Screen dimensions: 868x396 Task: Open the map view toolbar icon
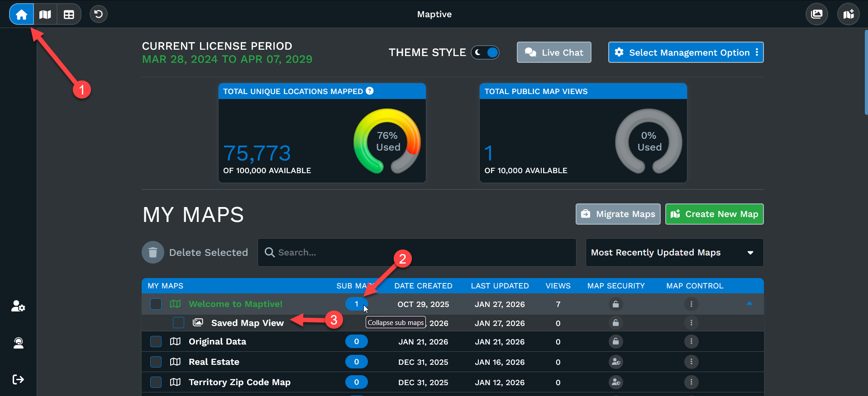[x=45, y=14]
